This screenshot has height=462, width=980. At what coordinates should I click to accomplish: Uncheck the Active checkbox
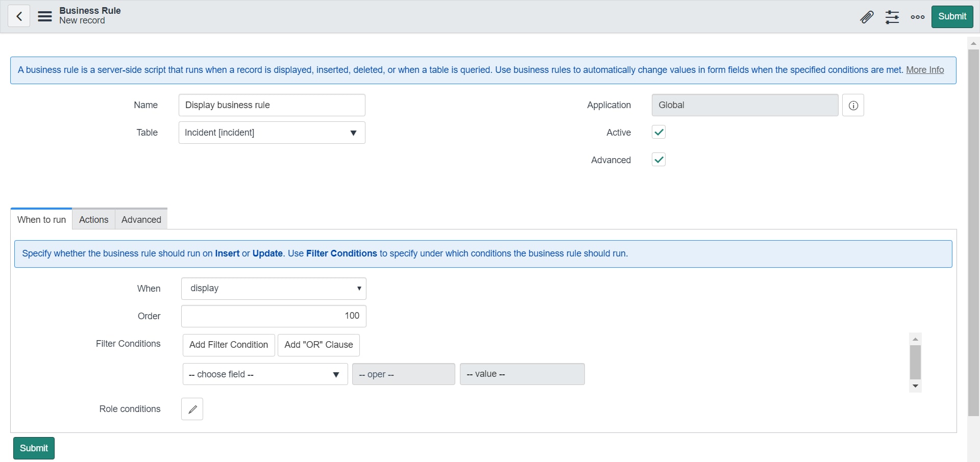click(658, 132)
